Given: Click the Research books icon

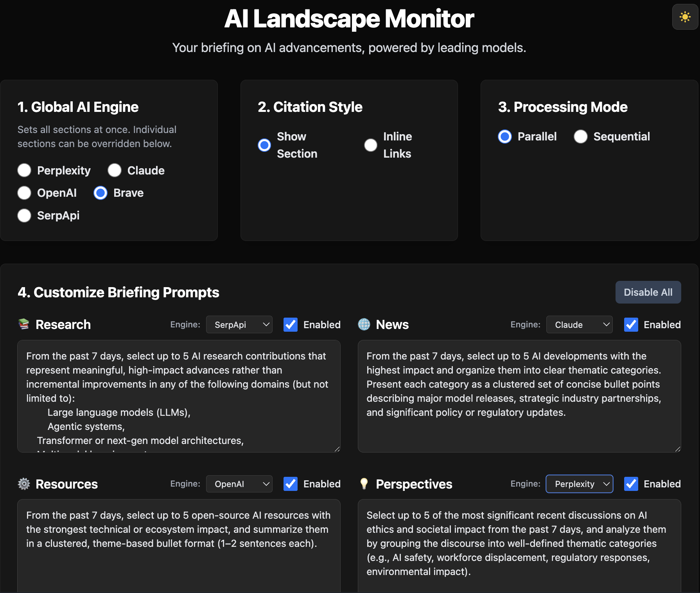Looking at the screenshot, I should click(x=24, y=324).
